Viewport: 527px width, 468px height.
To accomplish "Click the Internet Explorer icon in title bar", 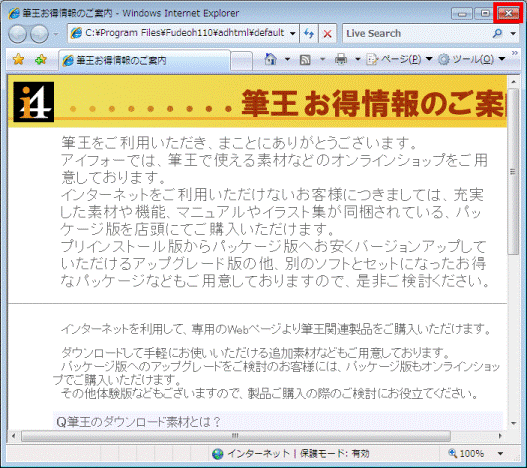I will coord(14,13).
